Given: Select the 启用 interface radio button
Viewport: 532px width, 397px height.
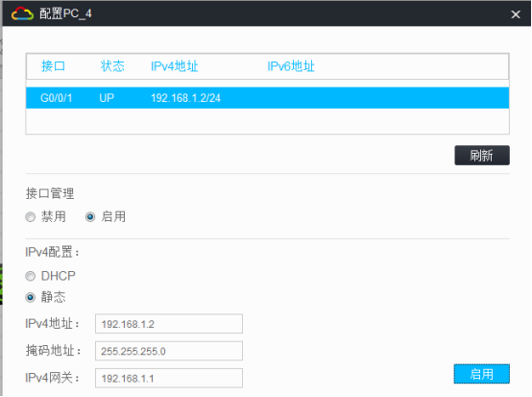Looking at the screenshot, I should [90, 216].
